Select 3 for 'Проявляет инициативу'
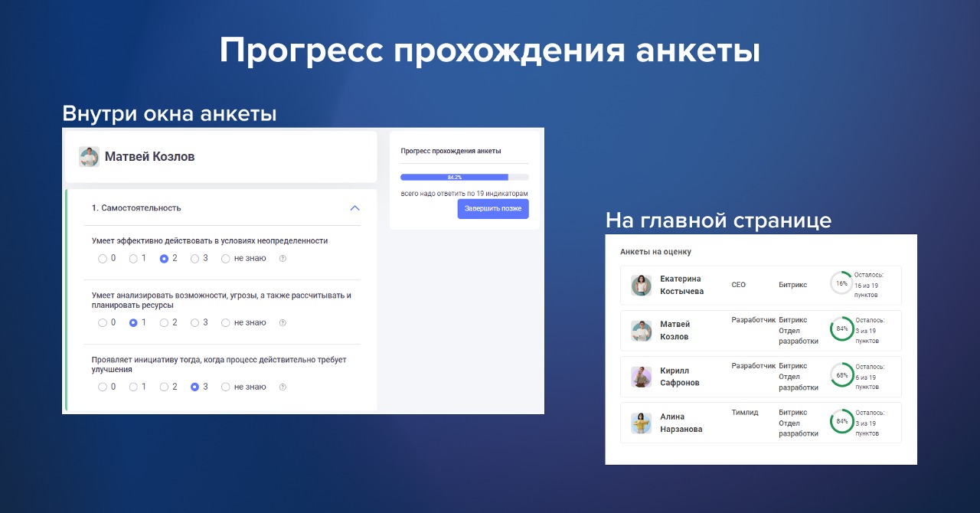Viewport: 980px width, 513px height. tap(194, 387)
